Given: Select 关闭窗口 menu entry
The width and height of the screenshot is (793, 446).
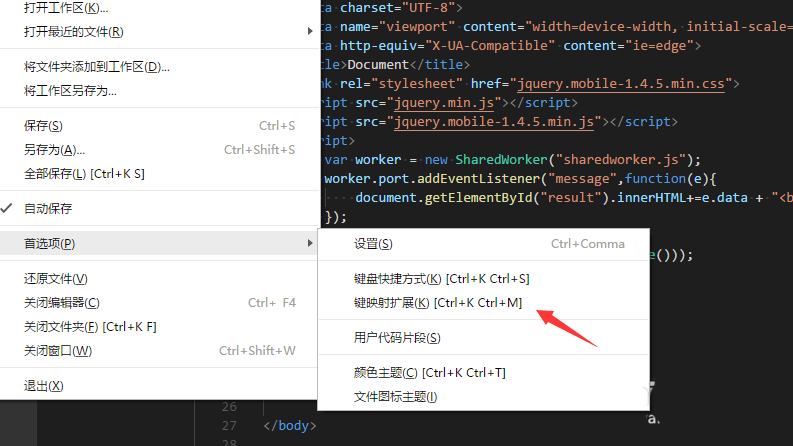Looking at the screenshot, I should click(x=160, y=350).
